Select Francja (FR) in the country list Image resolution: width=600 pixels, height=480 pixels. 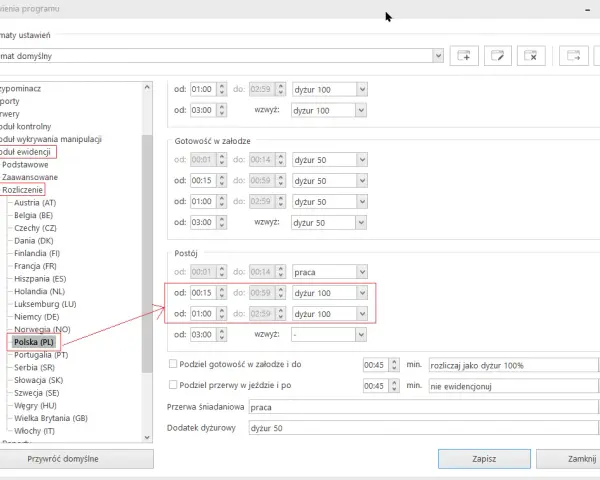coord(35,266)
